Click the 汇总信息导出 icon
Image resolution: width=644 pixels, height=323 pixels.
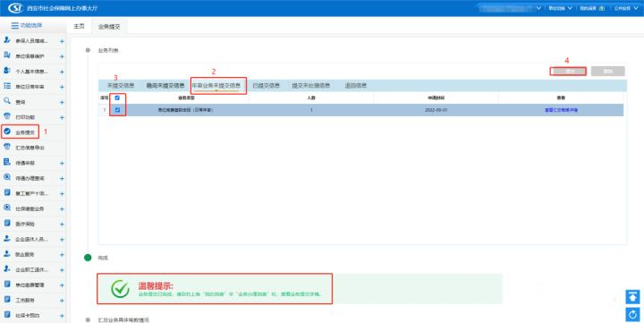pyautogui.click(x=7, y=147)
